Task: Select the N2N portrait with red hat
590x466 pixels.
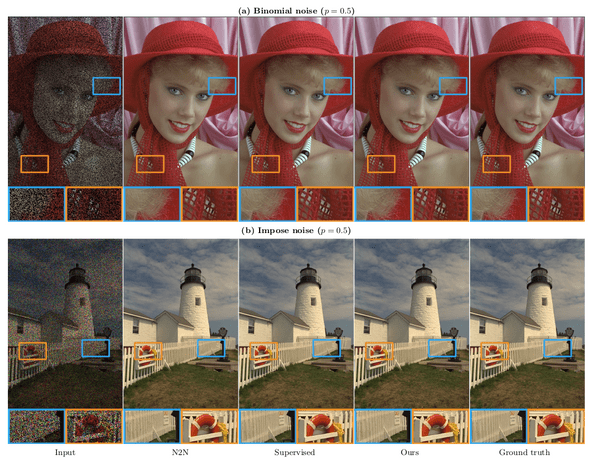Action: point(181,101)
